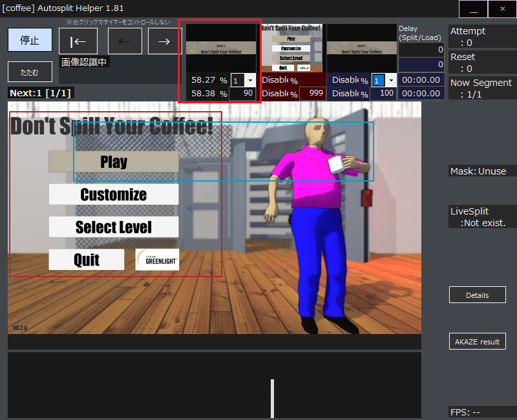The width and height of the screenshot is (517, 420).
Task: Minimize the Autosplit Helper window
Action: click(x=474, y=9)
